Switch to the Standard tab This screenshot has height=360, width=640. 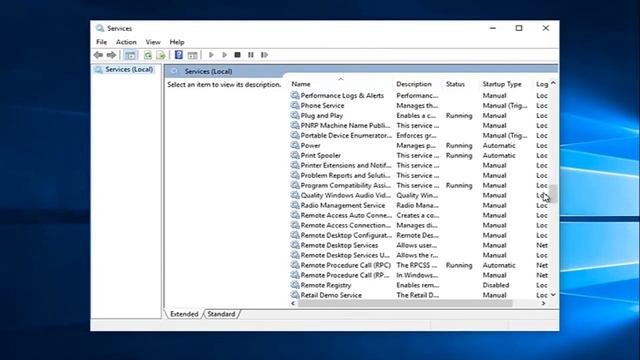click(221, 314)
